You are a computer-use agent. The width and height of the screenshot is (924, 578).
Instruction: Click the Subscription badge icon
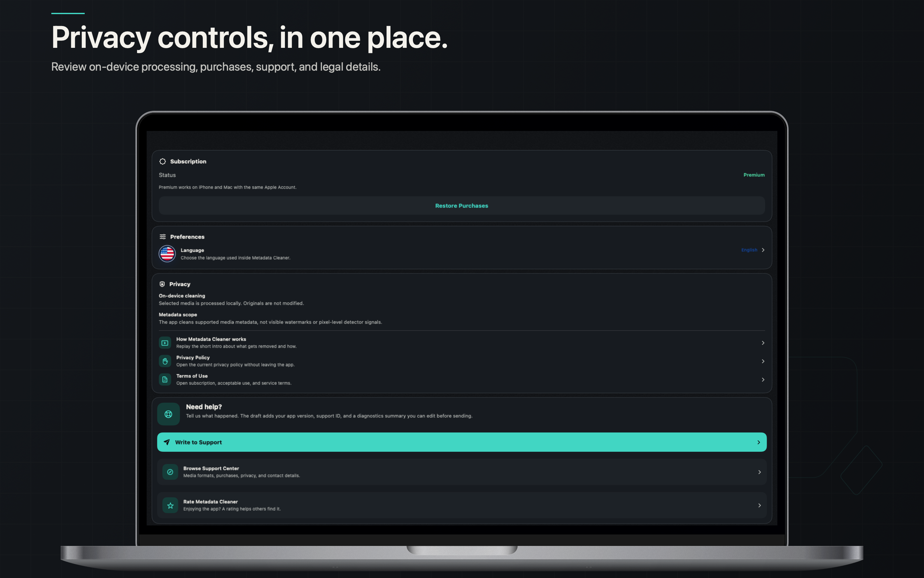click(x=163, y=161)
